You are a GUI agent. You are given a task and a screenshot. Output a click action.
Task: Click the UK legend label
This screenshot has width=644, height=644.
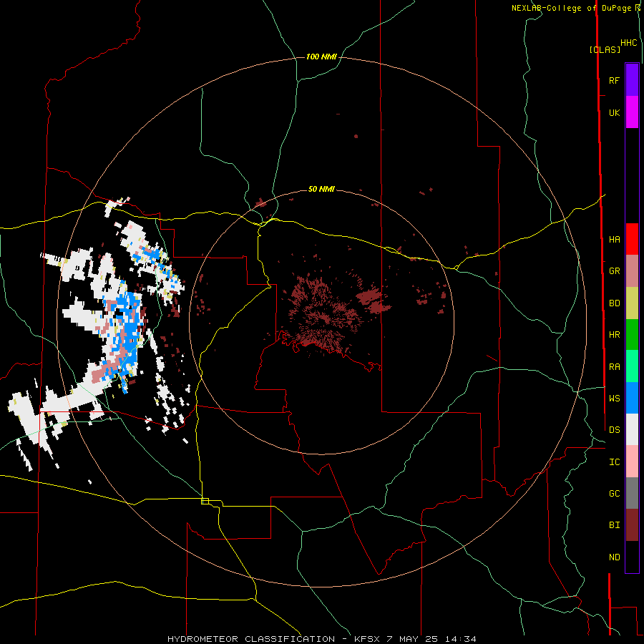coord(614,112)
